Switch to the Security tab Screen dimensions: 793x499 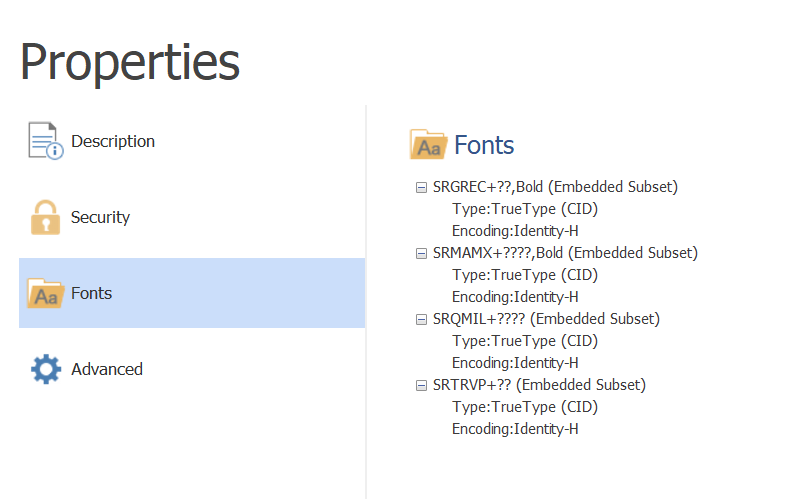(100, 217)
